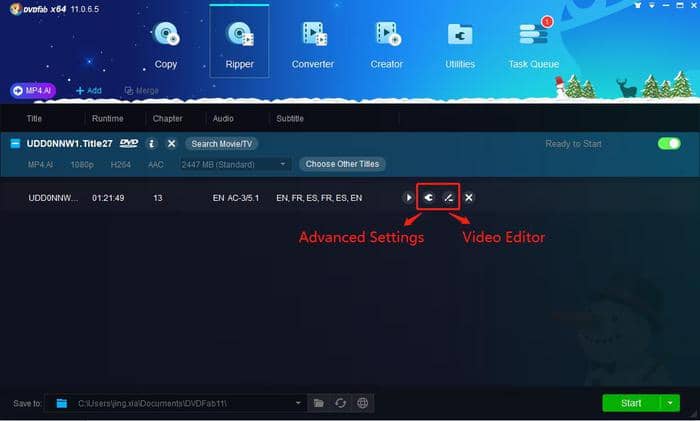Screen dimensions: 700x421
Task: Browse for output folder icon
Action: pyautogui.click(x=318, y=403)
